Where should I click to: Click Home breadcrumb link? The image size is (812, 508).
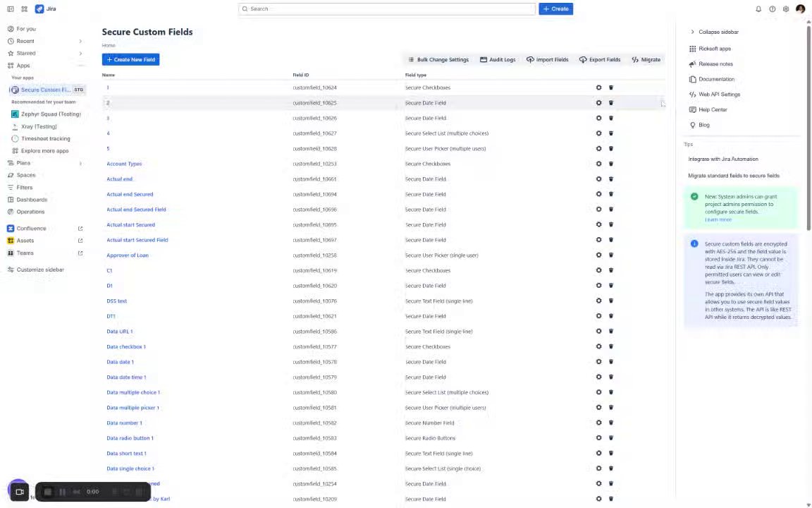pos(109,46)
